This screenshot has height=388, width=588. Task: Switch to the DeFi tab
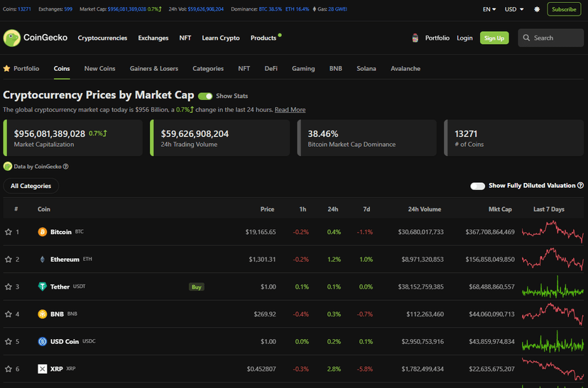[271, 69]
